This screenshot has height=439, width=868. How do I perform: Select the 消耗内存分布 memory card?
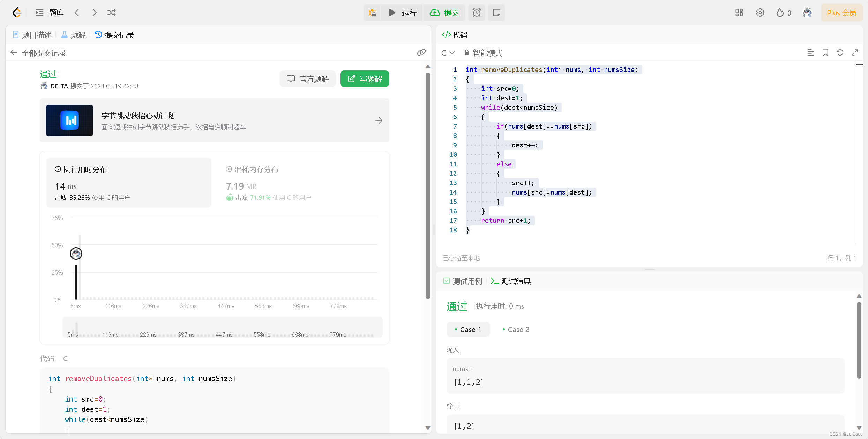[x=300, y=183]
